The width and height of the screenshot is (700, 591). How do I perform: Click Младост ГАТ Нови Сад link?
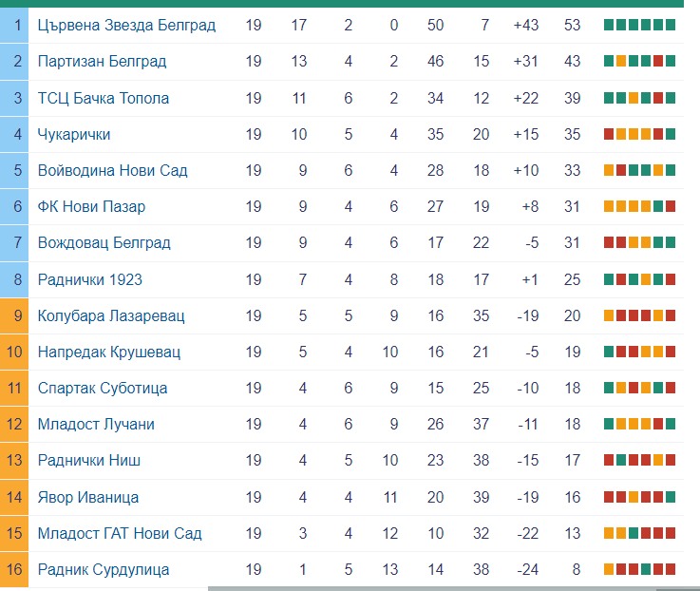pos(120,533)
